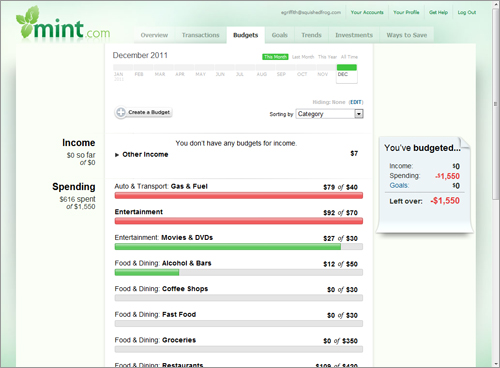Screen dimensions: 500x368
Task: Log Out of the account
Action: [x=467, y=12]
